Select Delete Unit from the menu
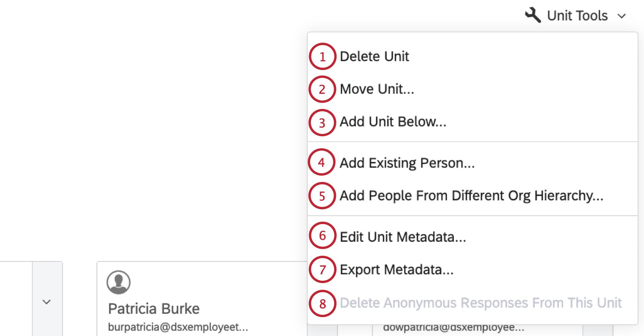644x336 pixels. click(374, 56)
